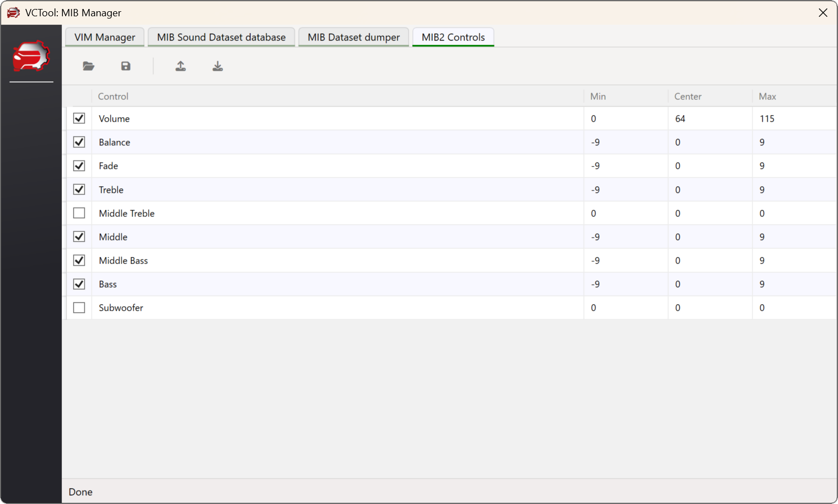Click the Balance row label

pyautogui.click(x=115, y=142)
